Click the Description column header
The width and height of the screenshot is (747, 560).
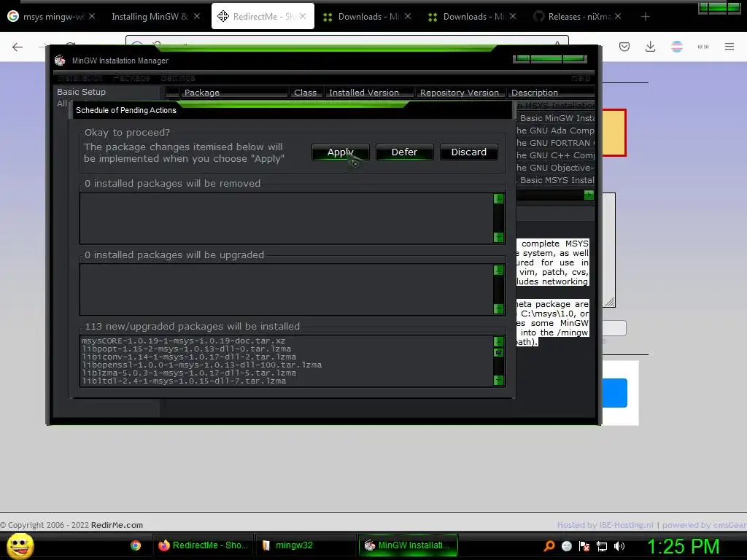pyautogui.click(x=551, y=93)
